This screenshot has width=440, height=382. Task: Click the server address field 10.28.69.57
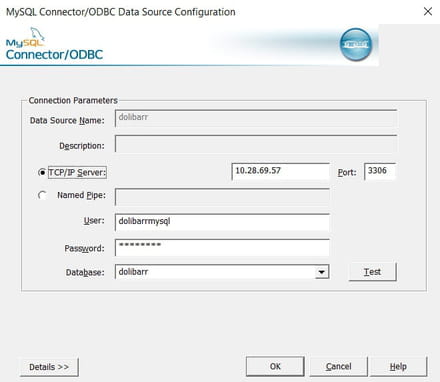tap(281, 171)
